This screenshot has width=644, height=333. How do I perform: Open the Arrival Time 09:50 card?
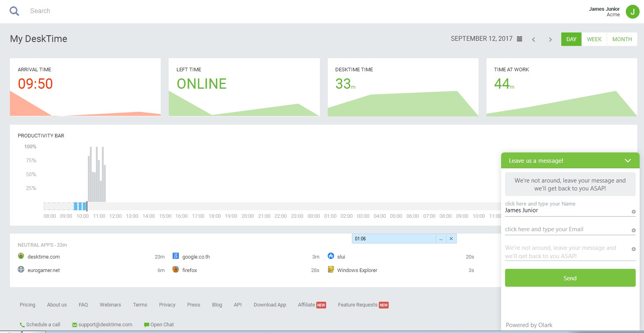click(x=85, y=87)
